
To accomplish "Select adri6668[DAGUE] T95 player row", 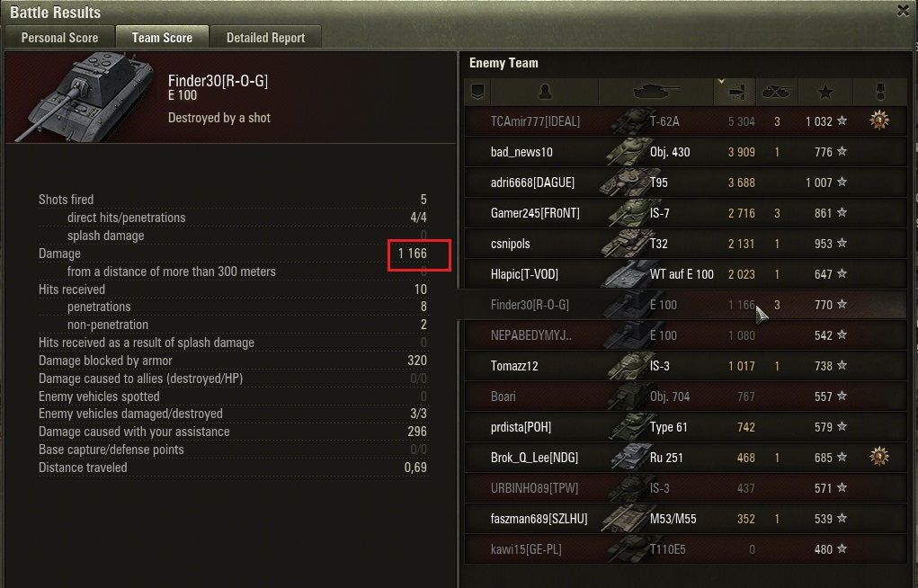I will (x=685, y=183).
